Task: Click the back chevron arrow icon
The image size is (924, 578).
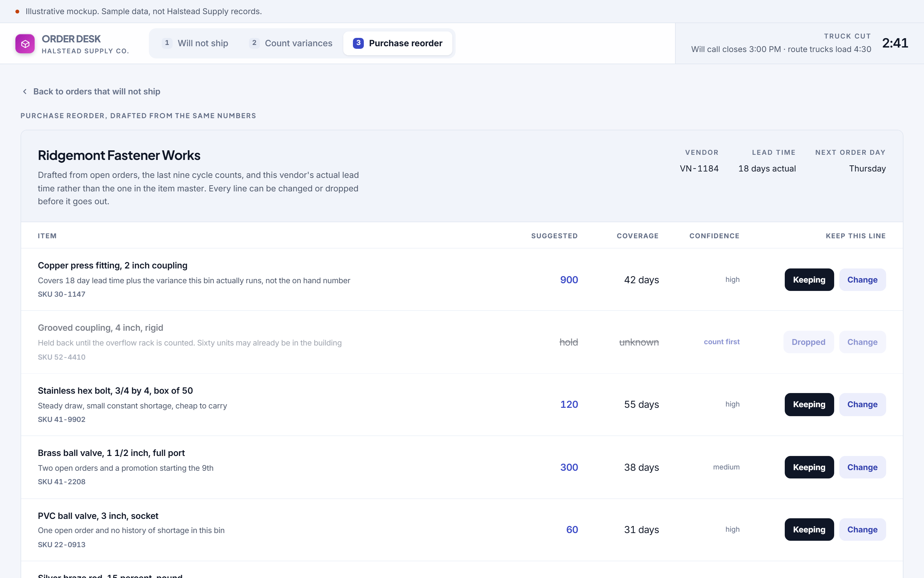Action: (25, 92)
